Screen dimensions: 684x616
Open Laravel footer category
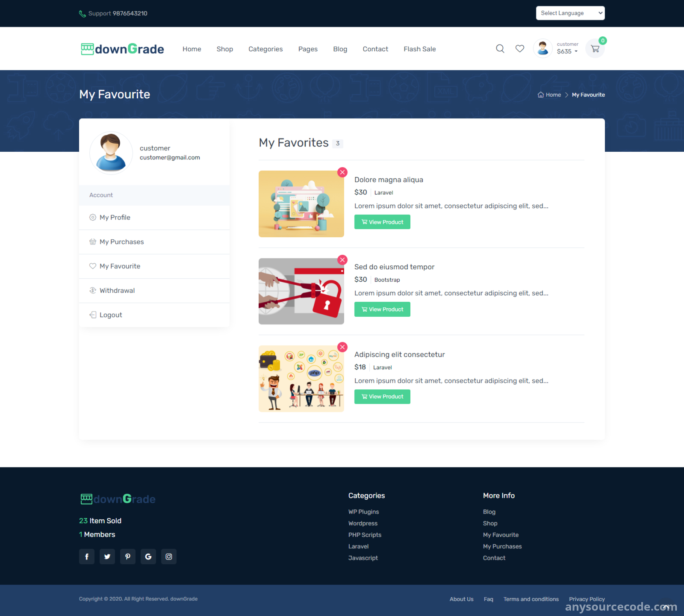pos(358,546)
